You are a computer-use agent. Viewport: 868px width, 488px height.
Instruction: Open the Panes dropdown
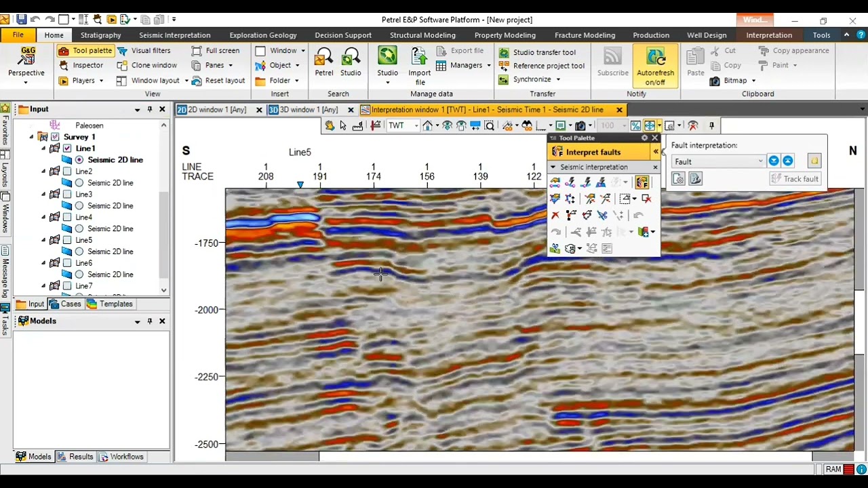point(230,66)
